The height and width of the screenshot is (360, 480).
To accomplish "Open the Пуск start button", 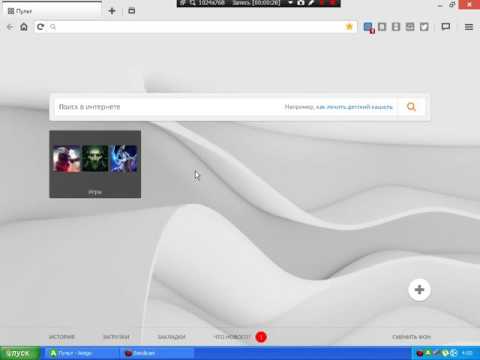I will [19, 353].
